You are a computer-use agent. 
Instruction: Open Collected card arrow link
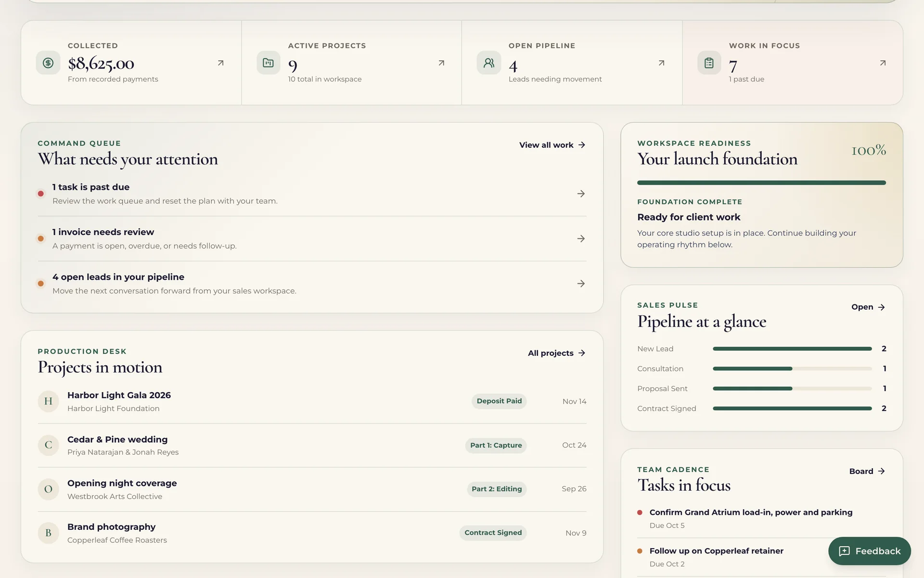click(221, 63)
